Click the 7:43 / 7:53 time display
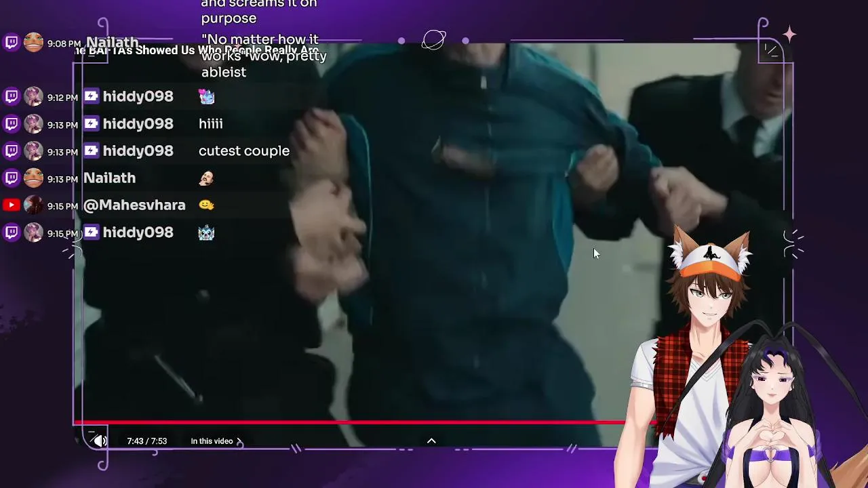Screen dimensions: 868x488 pos(146,441)
